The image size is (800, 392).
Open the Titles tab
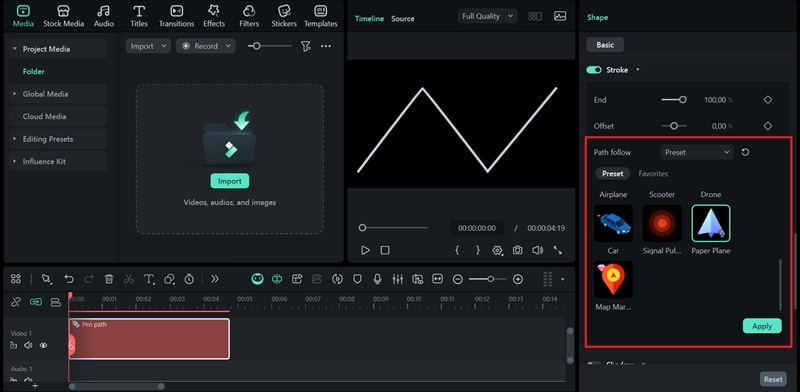(x=139, y=16)
